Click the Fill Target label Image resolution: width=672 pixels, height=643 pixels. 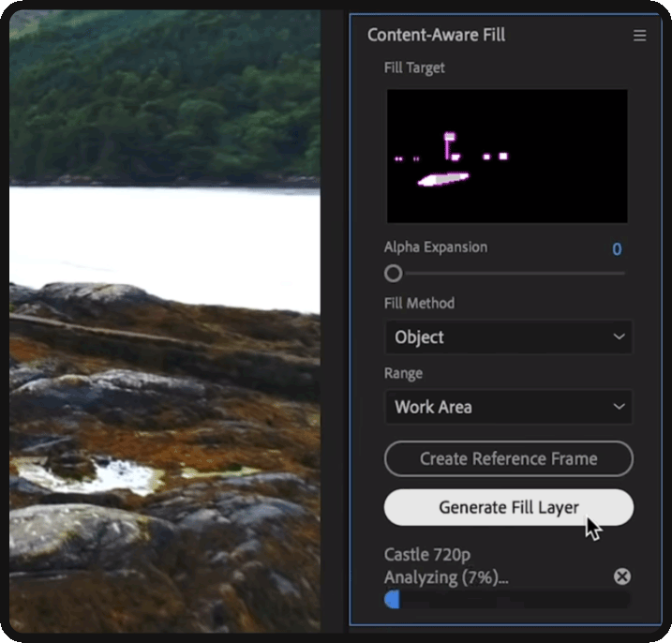(414, 68)
